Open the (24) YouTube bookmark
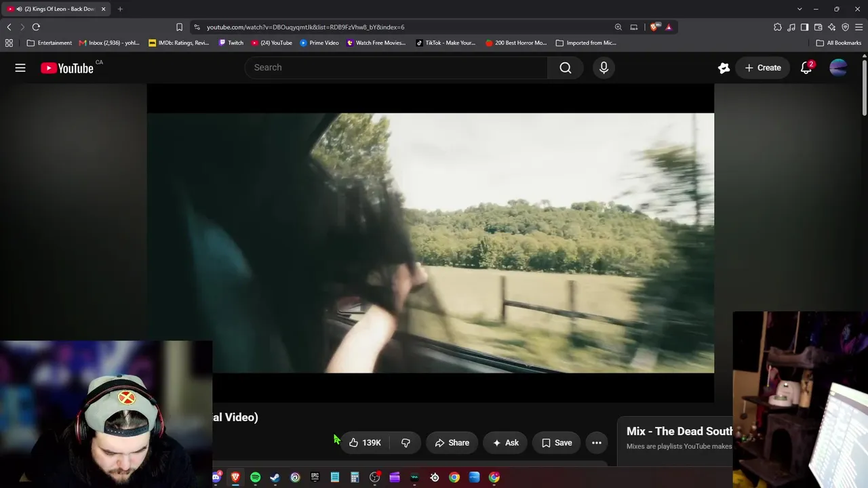The height and width of the screenshot is (488, 868). coord(272,43)
